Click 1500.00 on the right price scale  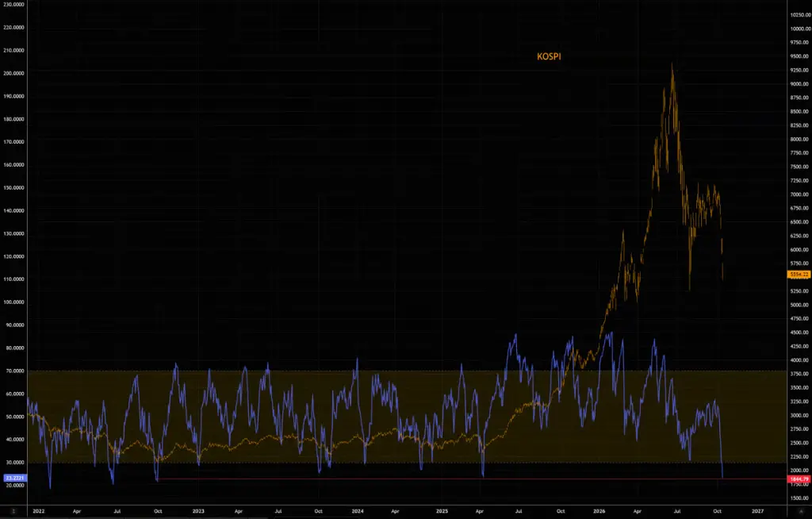point(799,498)
